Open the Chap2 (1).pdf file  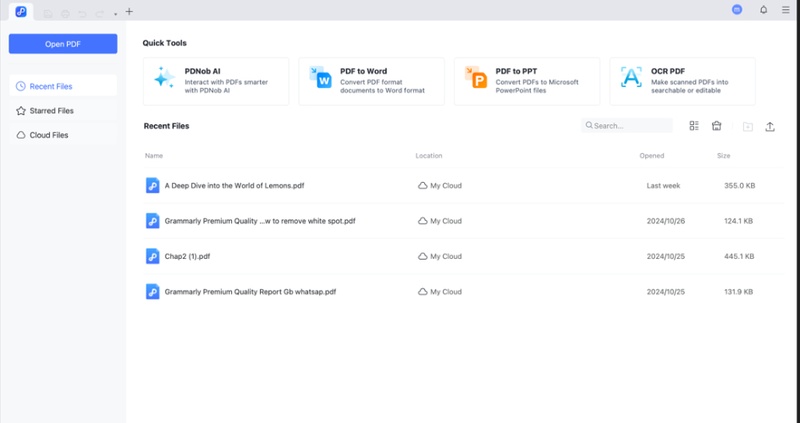187,256
